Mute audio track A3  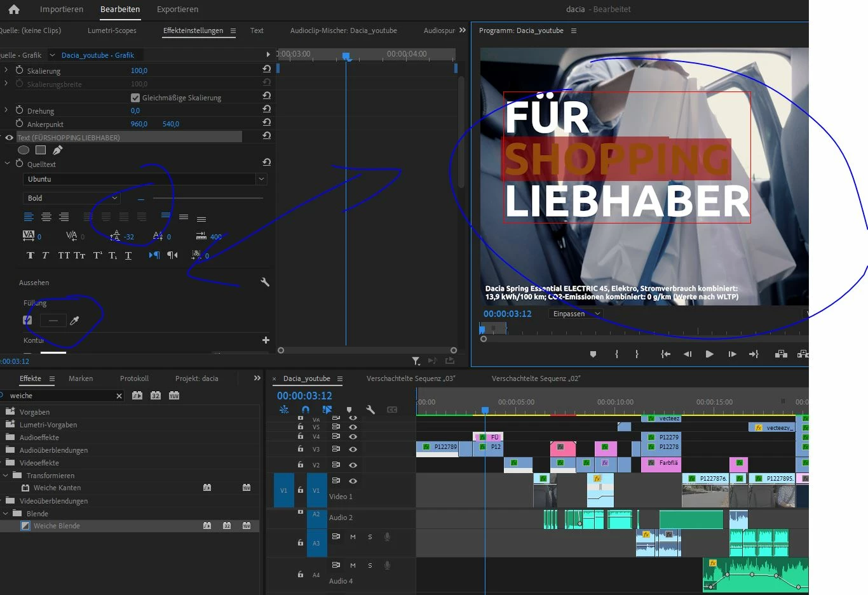pos(353,537)
